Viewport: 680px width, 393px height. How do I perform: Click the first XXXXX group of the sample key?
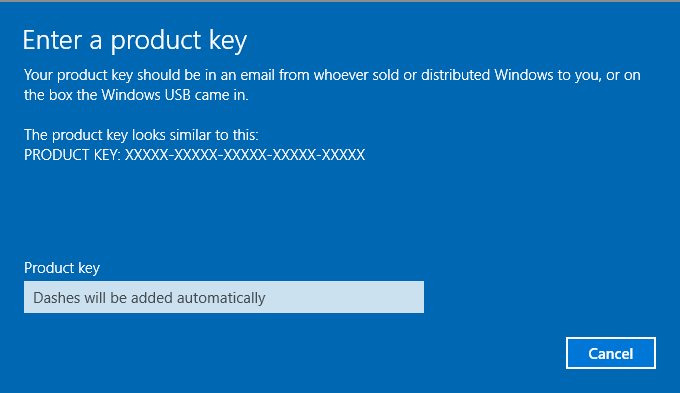147,155
